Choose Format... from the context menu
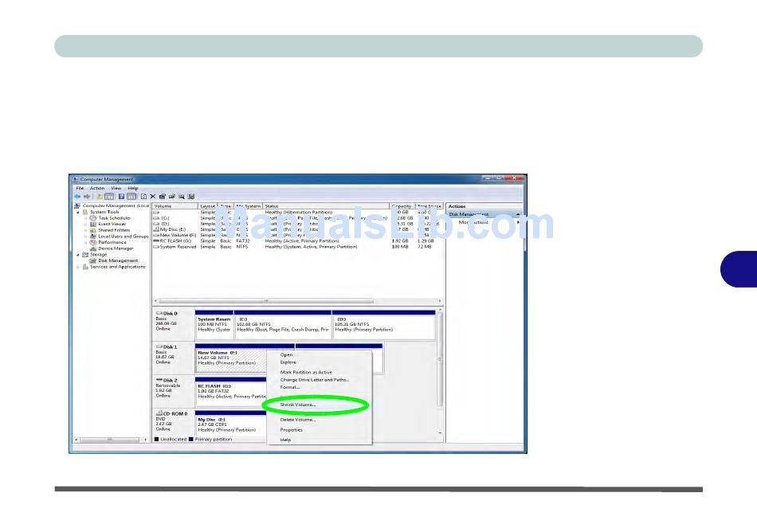The height and width of the screenshot is (532, 757). tap(290, 387)
